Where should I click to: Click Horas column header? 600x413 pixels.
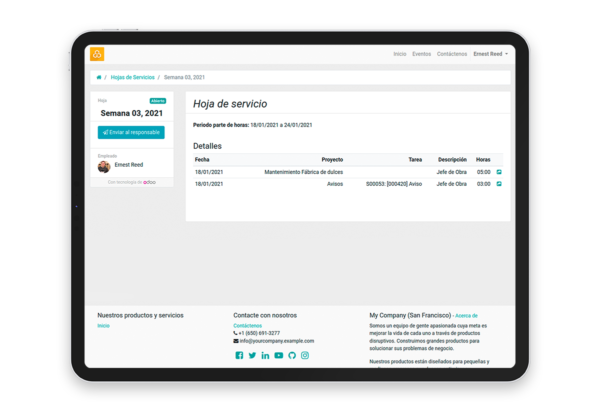(483, 160)
